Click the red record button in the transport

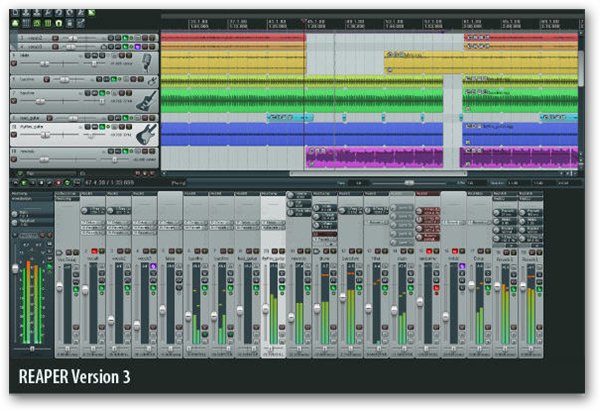[x=59, y=183]
